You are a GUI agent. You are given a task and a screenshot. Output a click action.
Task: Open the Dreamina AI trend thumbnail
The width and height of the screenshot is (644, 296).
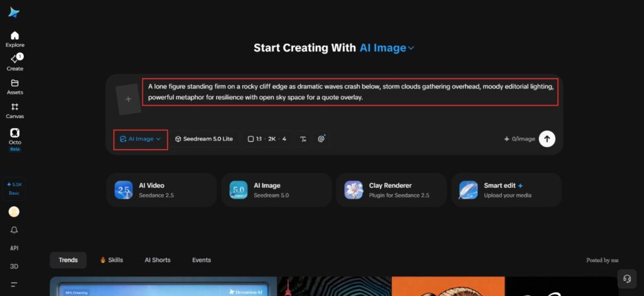point(164,286)
